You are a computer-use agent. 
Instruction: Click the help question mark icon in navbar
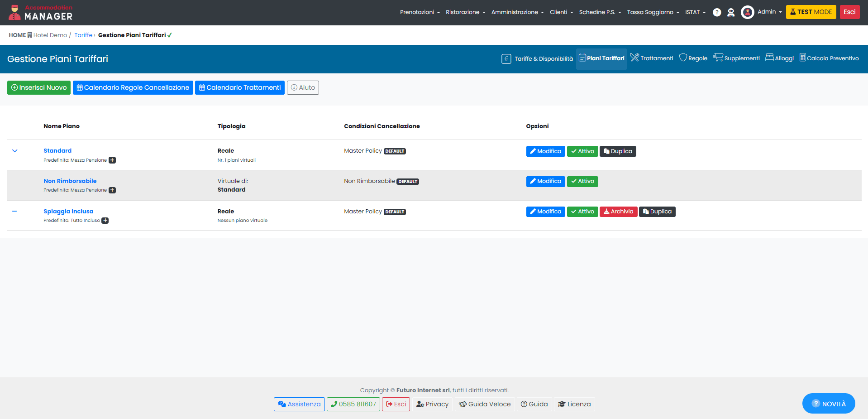click(x=717, y=12)
